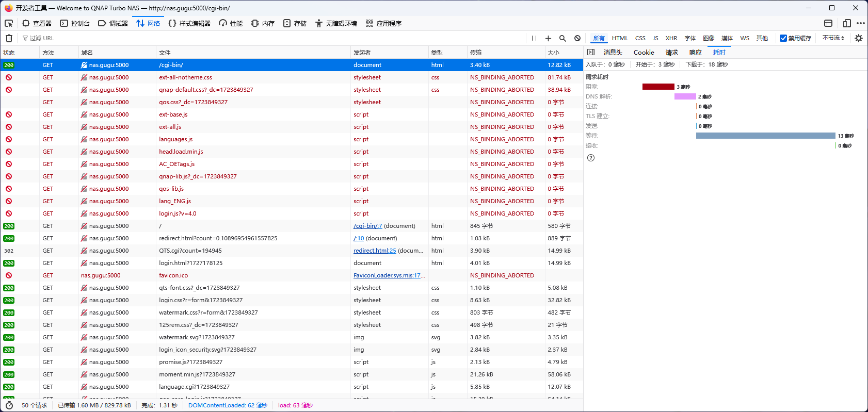Click 200 status badge of login.html row
The width and height of the screenshot is (868, 412).
pos(9,263)
